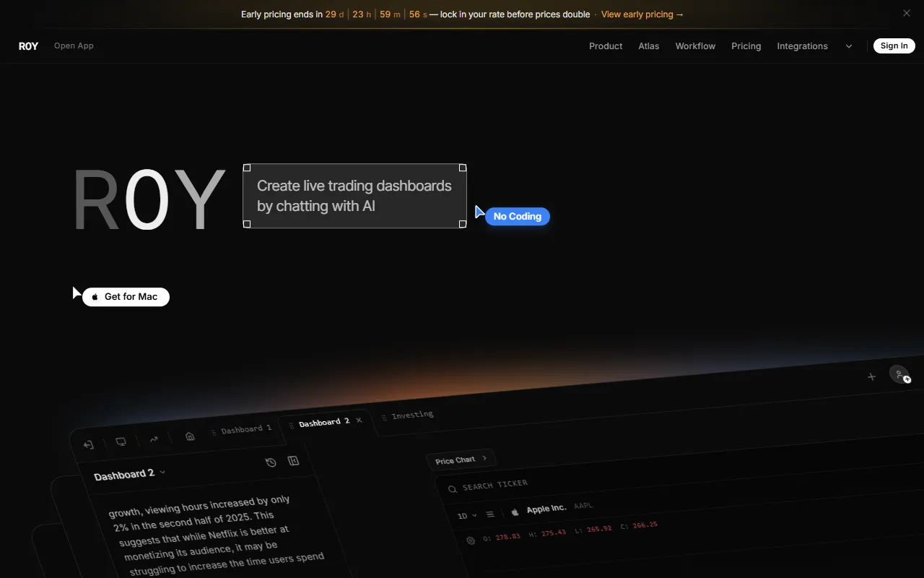Click the open price value 278.83
The image size is (924, 578).
[x=507, y=537]
